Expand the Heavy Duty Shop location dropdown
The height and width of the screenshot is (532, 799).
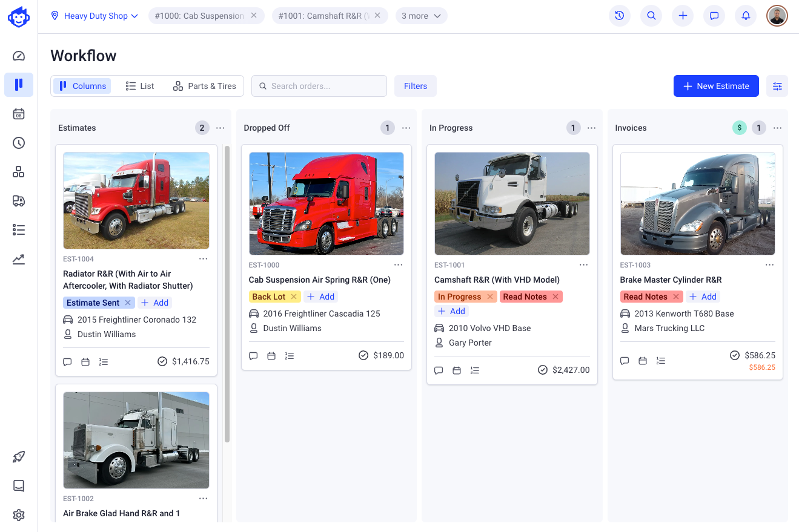click(x=95, y=16)
